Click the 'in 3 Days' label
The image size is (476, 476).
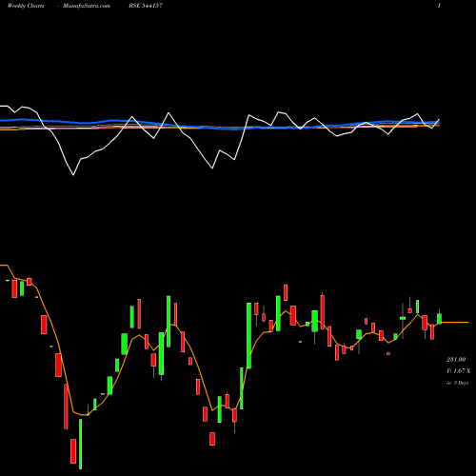point(457,383)
